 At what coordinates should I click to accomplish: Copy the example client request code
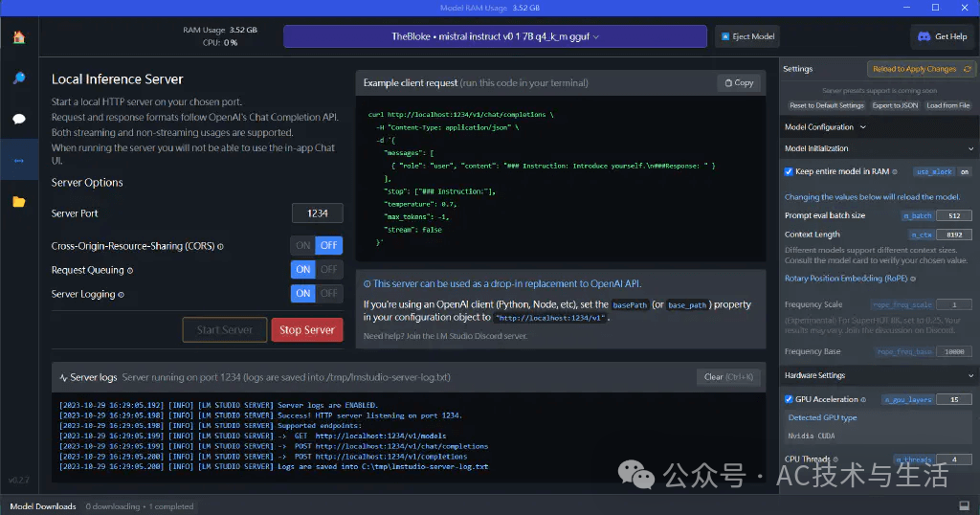739,83
